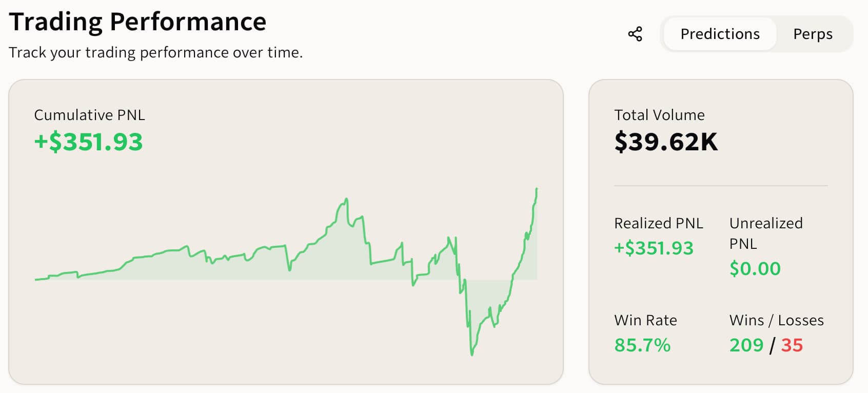Click the 85.7% win rate value
Screen dimensions: 868x393
click(x=642, y=345)
